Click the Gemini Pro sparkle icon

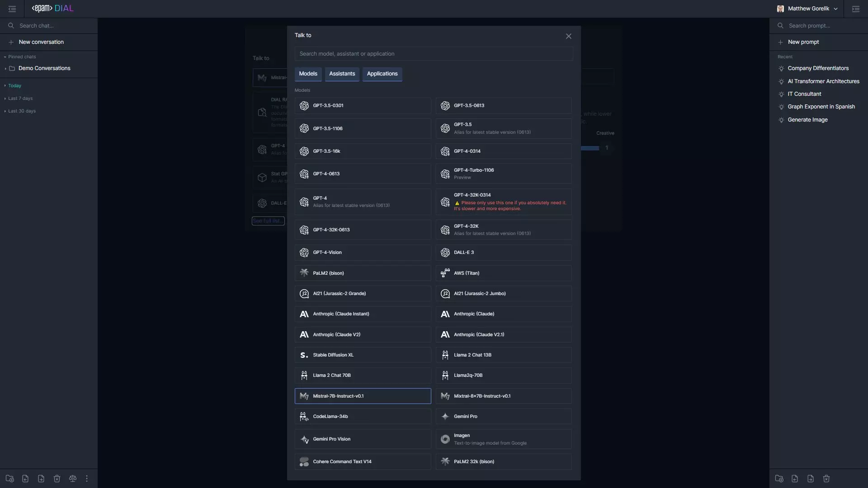coord(445,417)
